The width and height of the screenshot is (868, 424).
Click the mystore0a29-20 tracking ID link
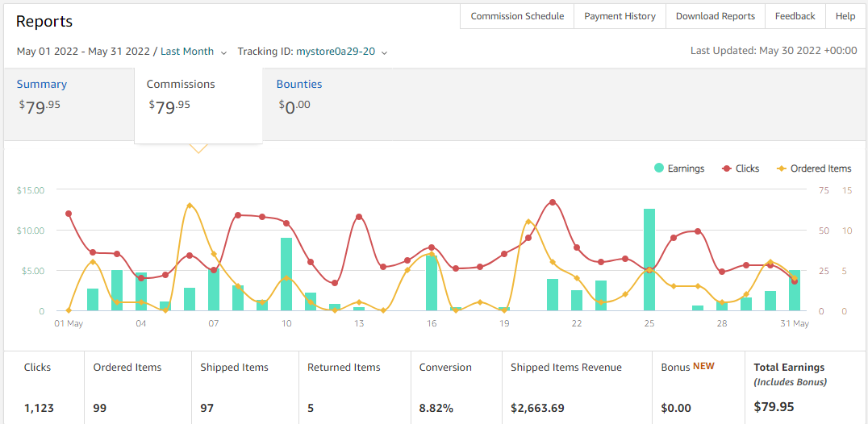click(x=336, y=52)
